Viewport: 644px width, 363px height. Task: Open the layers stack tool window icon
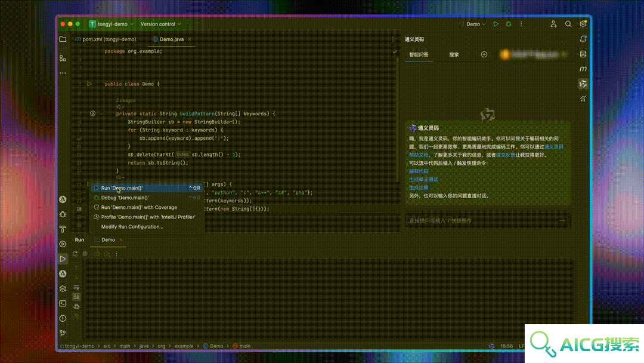pyautogui.click(x=63, y=288)
